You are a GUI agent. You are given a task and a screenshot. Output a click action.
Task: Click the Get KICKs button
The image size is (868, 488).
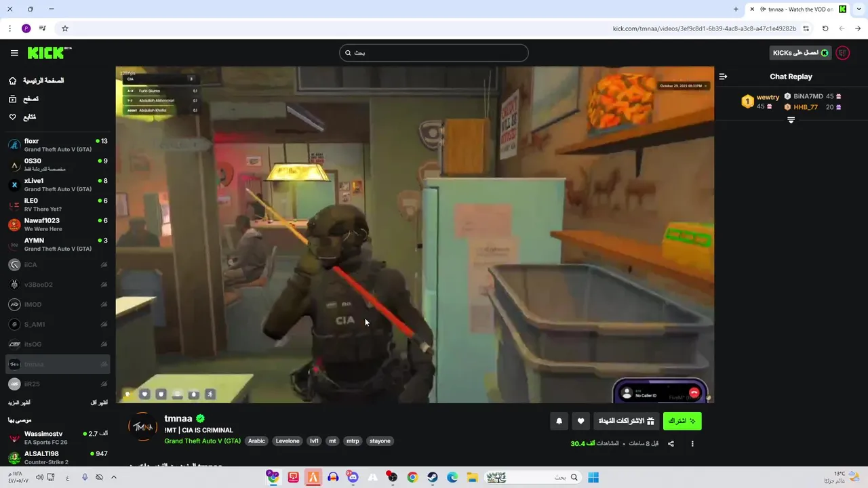coord(801,53)
